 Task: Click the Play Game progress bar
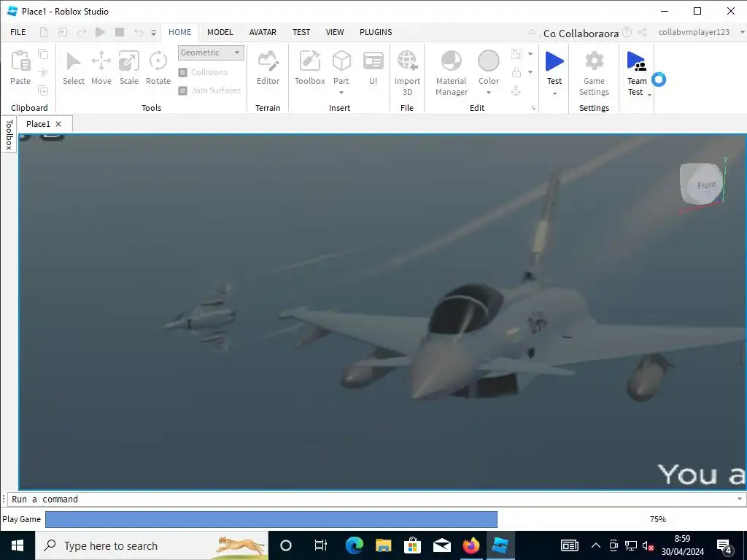(271, 519)
